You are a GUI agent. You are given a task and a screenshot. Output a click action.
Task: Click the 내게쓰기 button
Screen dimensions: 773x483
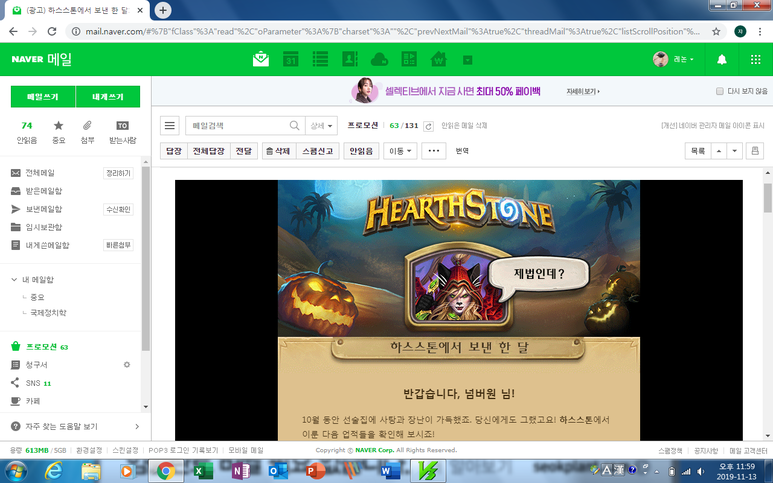[x=108, y=97]
